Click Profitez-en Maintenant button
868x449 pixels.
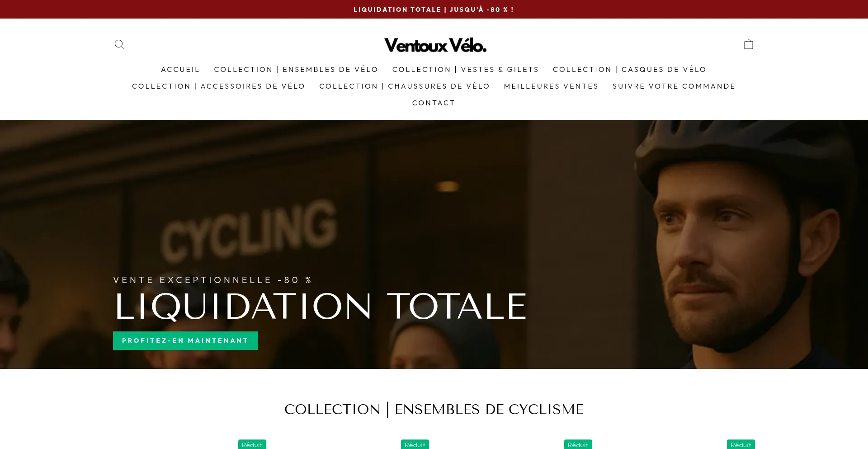185,341
